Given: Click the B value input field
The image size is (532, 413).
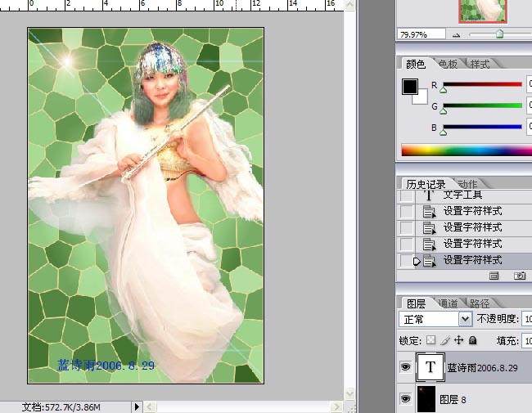Looking at the screenshot, I should click(529, 127).
